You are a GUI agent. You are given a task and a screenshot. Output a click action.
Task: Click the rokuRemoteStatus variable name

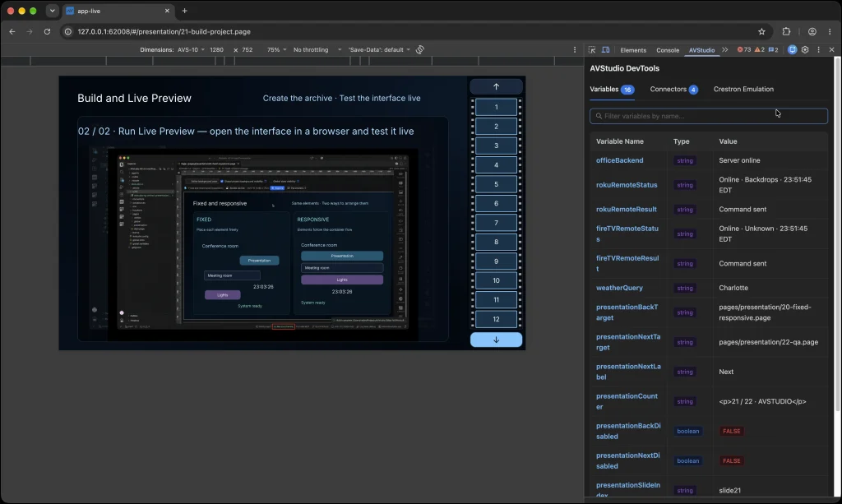click(626, 185)
